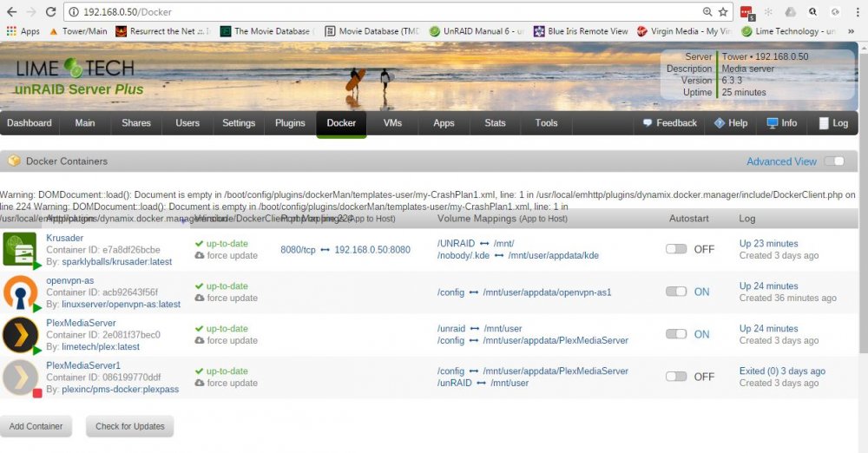Select the Docker tab
This screenshot has width=868, height=453.
[341, 123]
